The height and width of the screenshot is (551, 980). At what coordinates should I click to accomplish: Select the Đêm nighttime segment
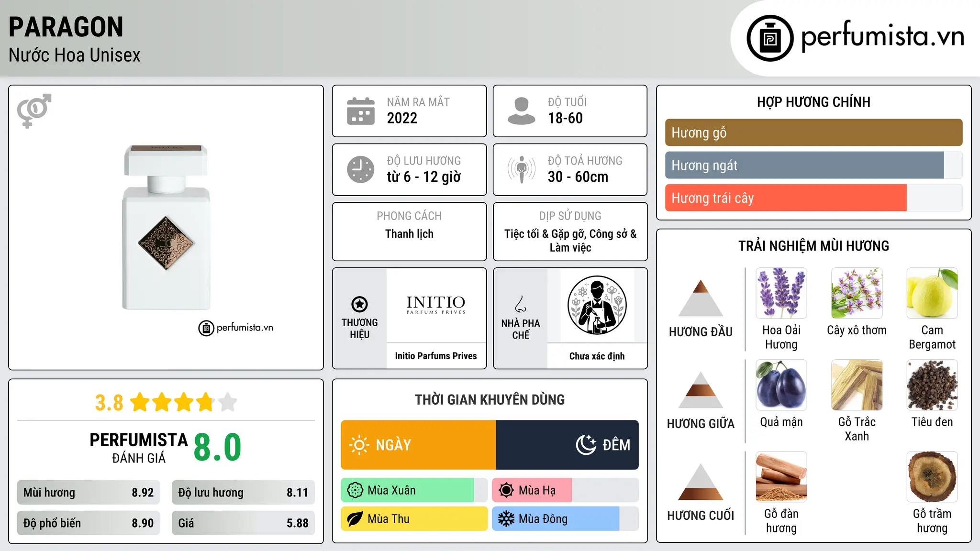coord(567,445)
